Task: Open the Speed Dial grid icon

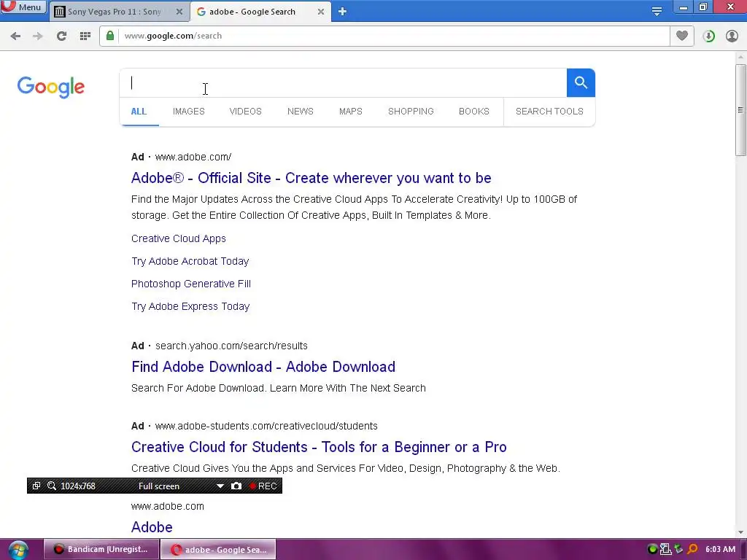Action: (x=85, y=36)
